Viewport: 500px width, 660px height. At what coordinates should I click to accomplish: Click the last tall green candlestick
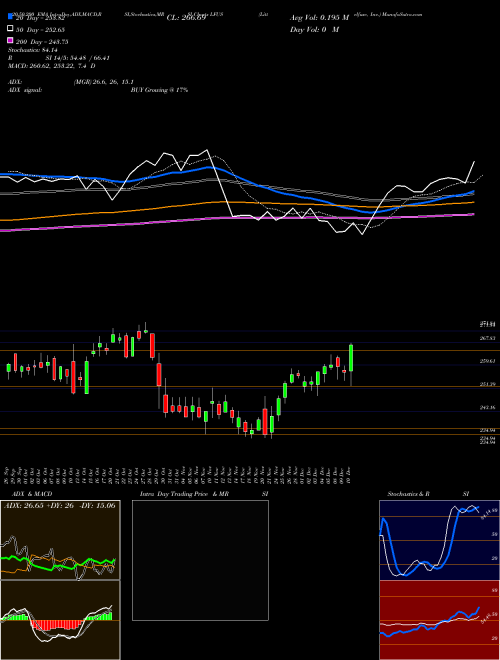(351, 358)
